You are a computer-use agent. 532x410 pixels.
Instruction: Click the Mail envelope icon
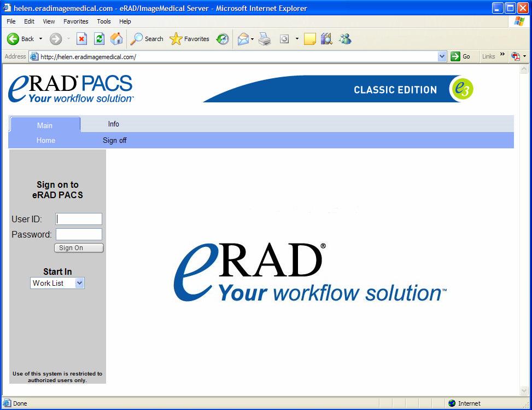pyautogui.click(x=243, y=39)
